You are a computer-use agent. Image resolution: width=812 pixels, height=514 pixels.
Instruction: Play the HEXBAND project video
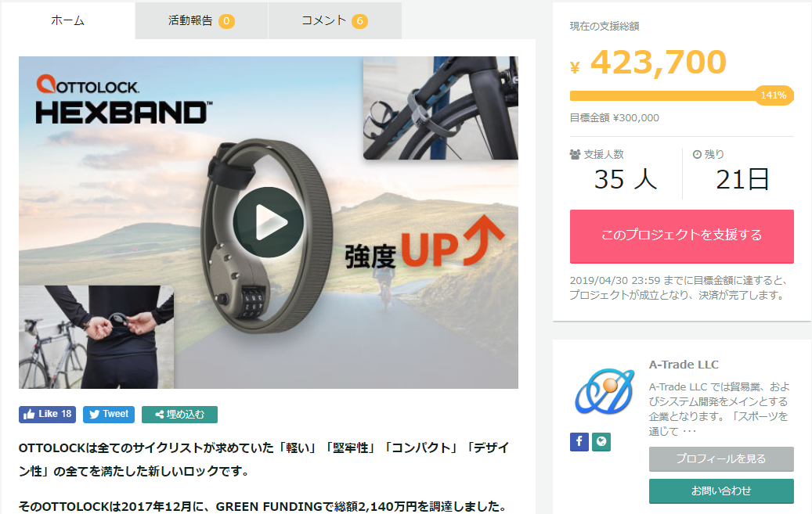[x=269, y=222]
